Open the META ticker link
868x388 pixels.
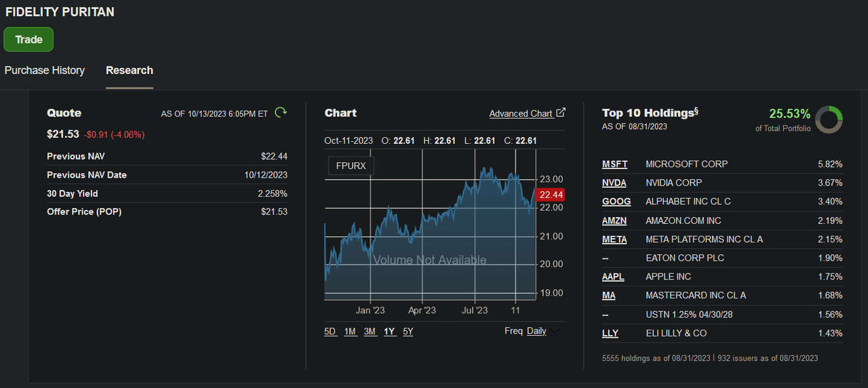click(614, 239)
